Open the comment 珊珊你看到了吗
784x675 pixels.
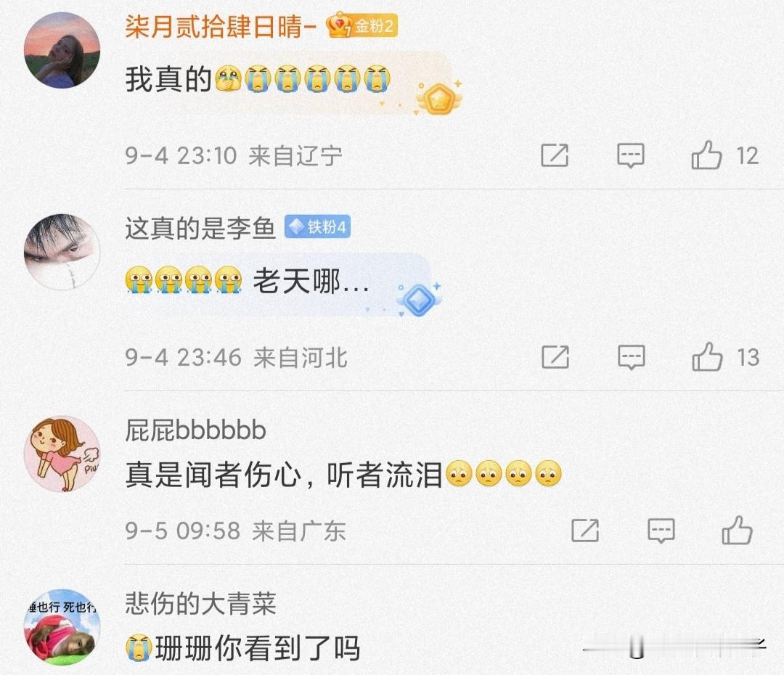(243, 648)
